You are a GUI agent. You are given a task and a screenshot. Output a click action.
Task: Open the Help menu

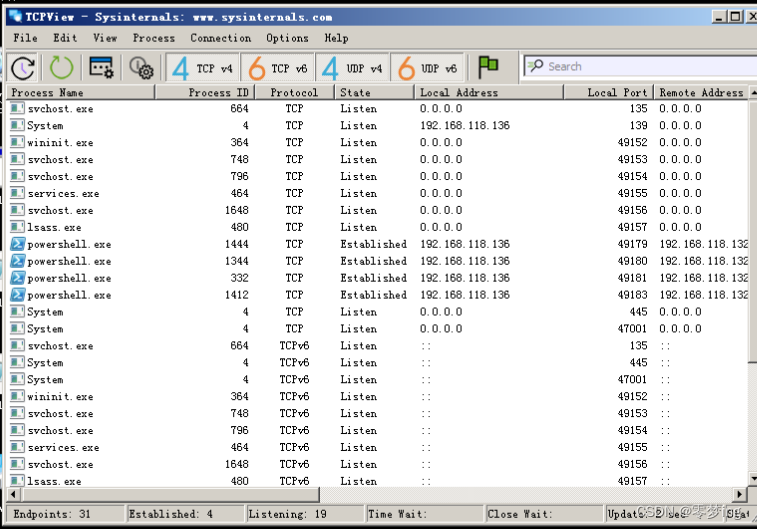pos(336,38)
